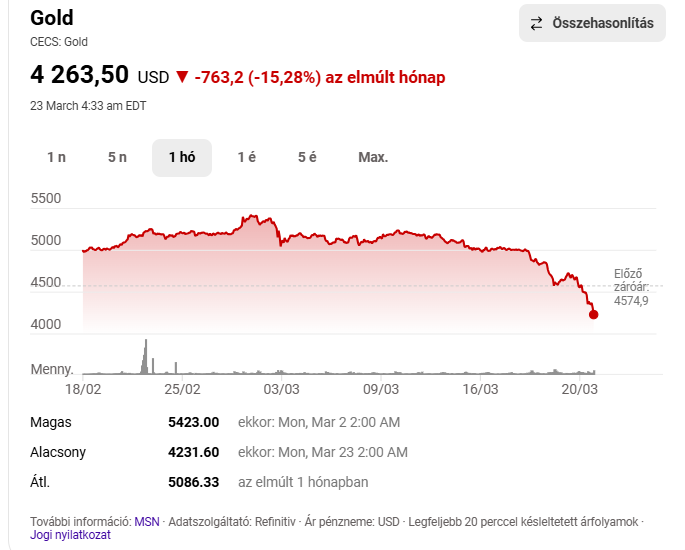This screenshot has width=685, height=550.
Task: Click the Alacsony value 4231.60
Action: tap(193, 452)
